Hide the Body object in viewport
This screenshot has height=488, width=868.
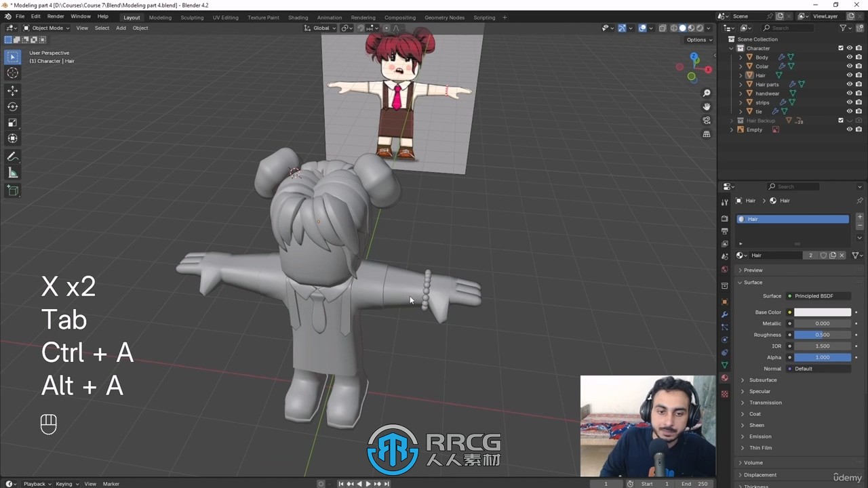pyautogui.click(x=849, y=57)
